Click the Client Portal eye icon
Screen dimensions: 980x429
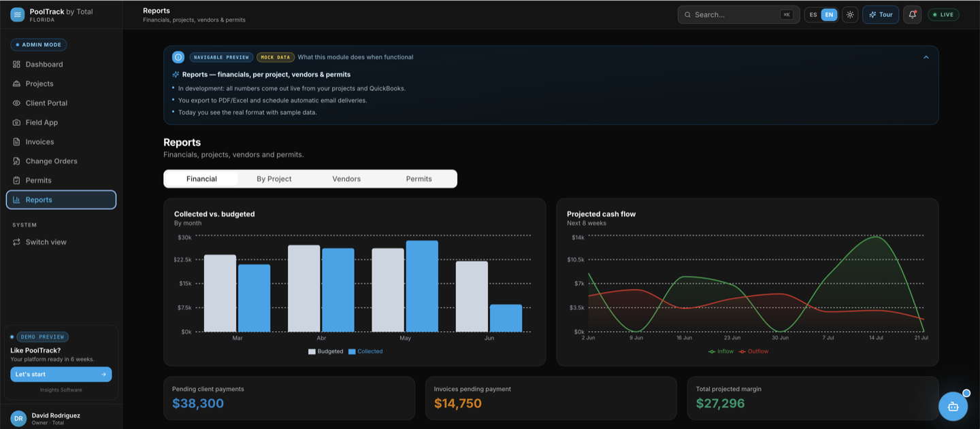(x=17, y=103)
